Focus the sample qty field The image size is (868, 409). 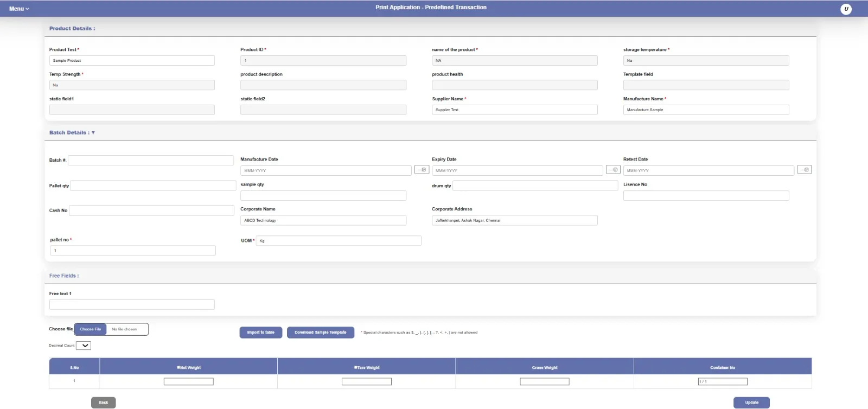tap(323, 196)
